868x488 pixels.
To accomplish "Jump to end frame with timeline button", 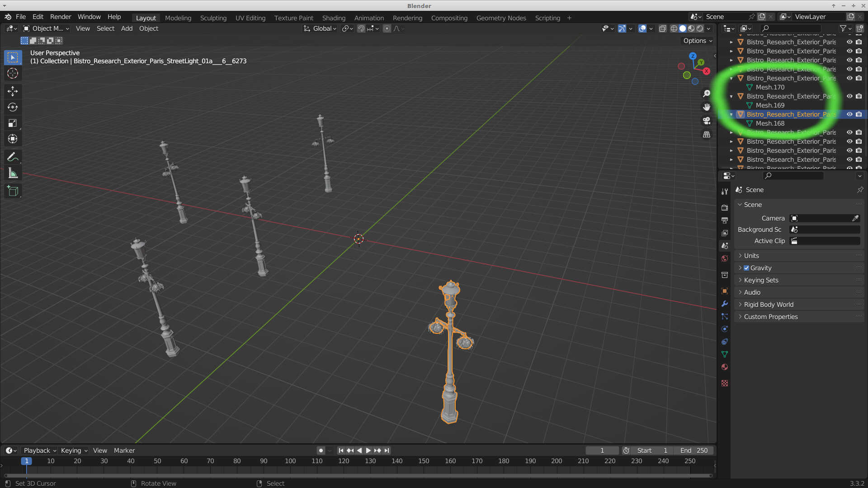I will (387, 450).
